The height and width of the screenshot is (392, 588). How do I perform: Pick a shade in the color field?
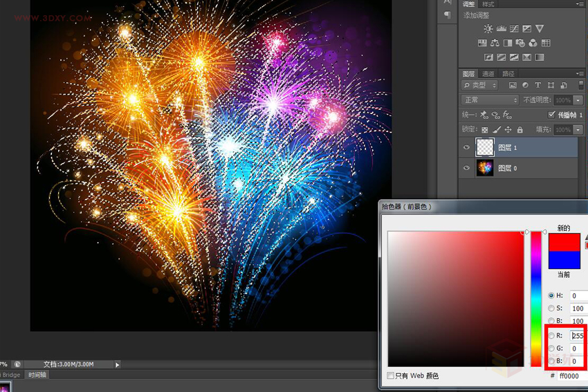(456, 299)
